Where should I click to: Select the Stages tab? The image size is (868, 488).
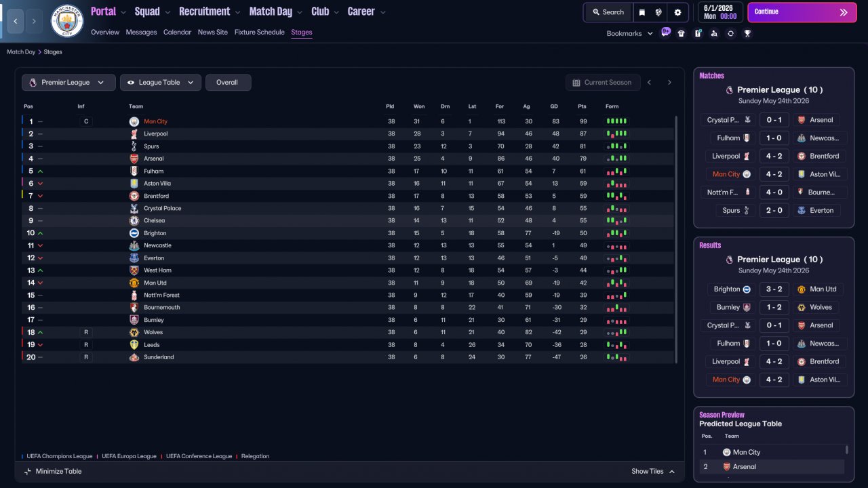[x=302, y=32]
